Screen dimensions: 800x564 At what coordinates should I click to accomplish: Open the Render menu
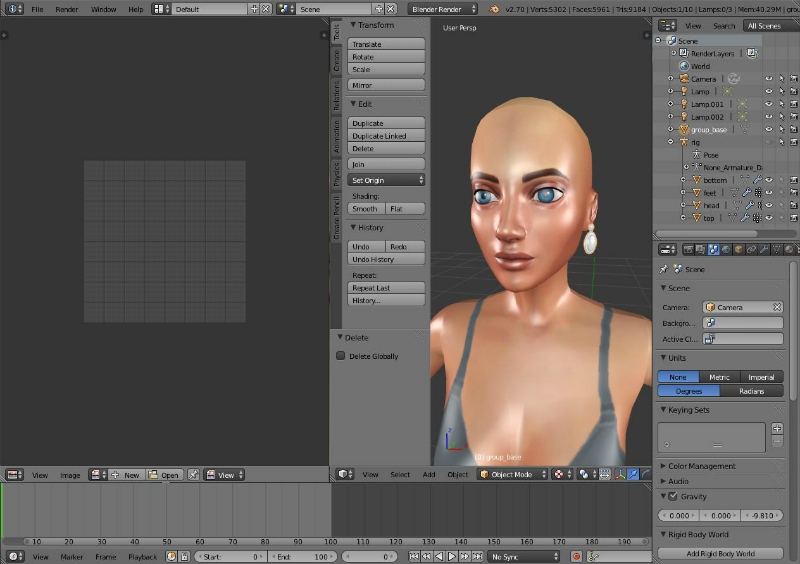click(x=67, y=9)
